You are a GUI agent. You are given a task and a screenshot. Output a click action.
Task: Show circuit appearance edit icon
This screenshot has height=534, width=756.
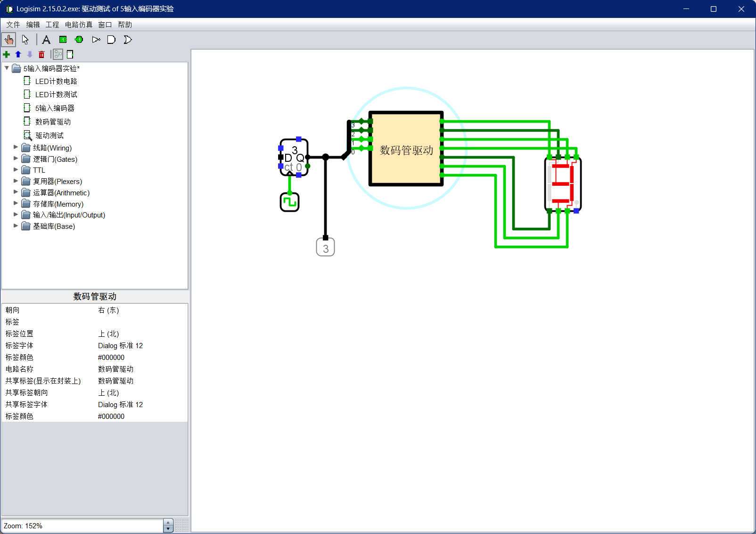click(70, 54)
